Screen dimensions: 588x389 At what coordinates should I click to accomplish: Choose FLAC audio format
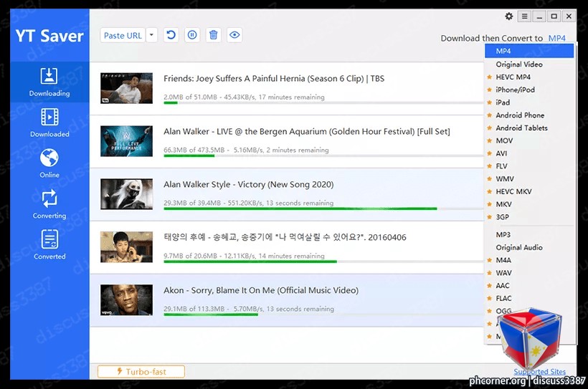(x=529, y=298)
